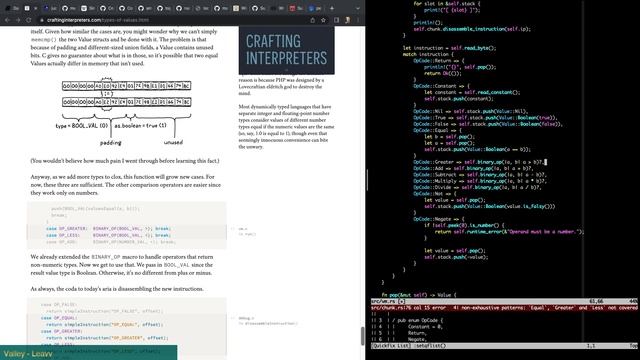
Task: Reload the craftinginterpreters.com page
Action: [29, 20]
